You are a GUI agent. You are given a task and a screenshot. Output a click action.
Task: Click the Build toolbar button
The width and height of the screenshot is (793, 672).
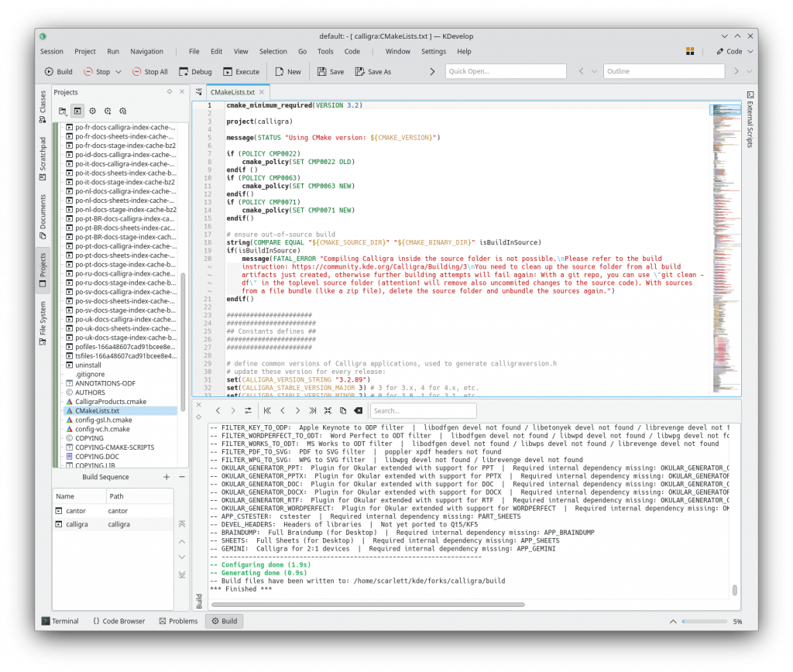point(59,72)
